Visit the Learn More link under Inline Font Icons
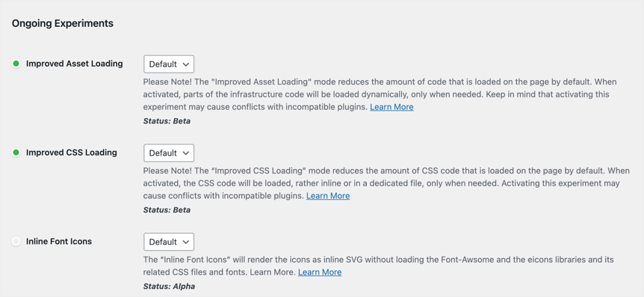This screenshot has width=644, height=297. pos(320,272)
